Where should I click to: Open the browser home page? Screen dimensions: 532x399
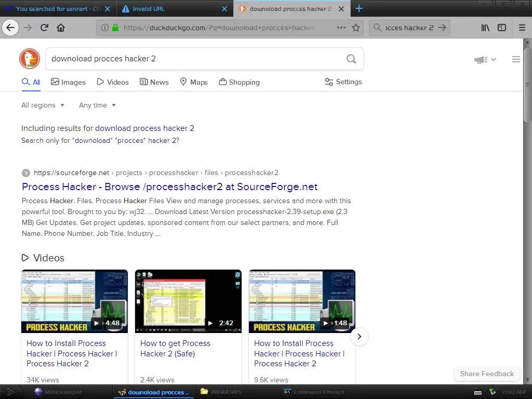[x=61, y=28]
